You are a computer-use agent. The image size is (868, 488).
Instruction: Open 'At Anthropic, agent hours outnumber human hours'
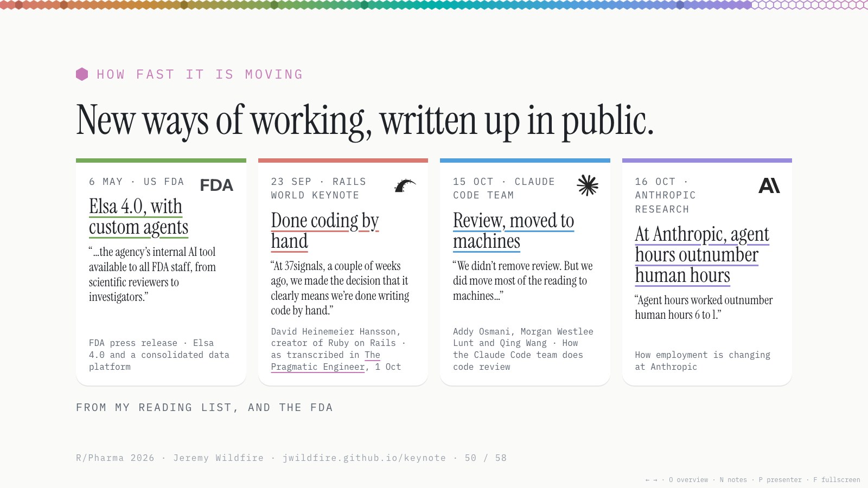click(x=703, y=255)
